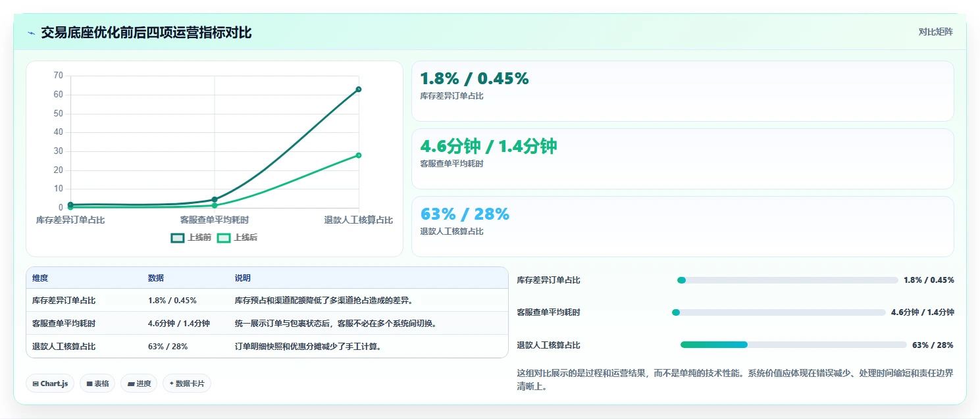Click the lightning icon beside the title

(x=32, y=33)
